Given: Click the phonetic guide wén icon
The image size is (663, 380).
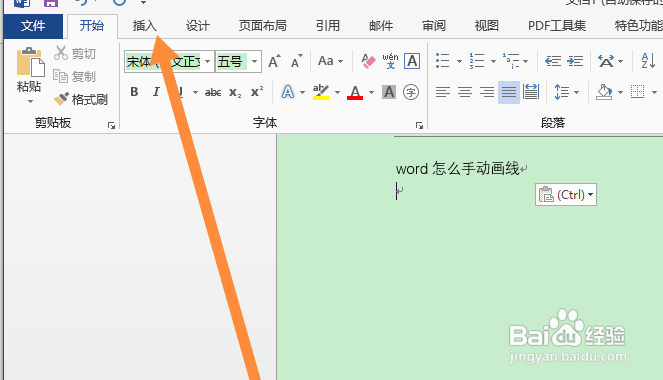Looking at the screenshot, I should click(x=390, y=61).
